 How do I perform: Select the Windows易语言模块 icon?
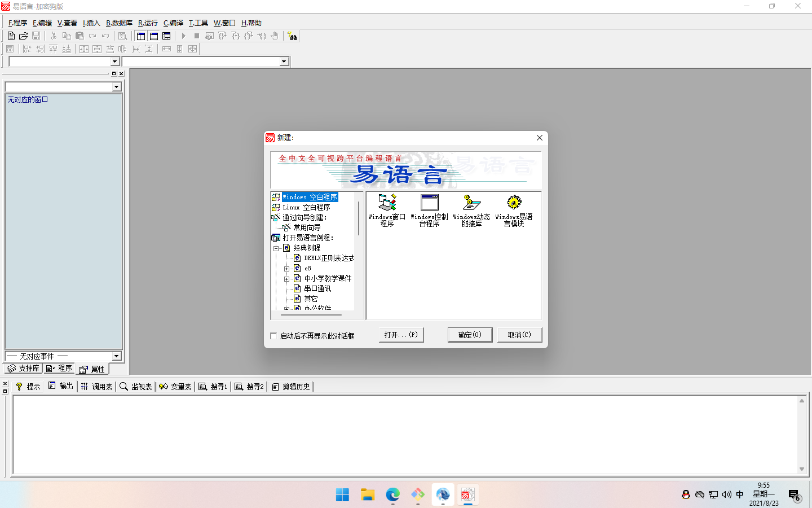(x=514, y=211)
